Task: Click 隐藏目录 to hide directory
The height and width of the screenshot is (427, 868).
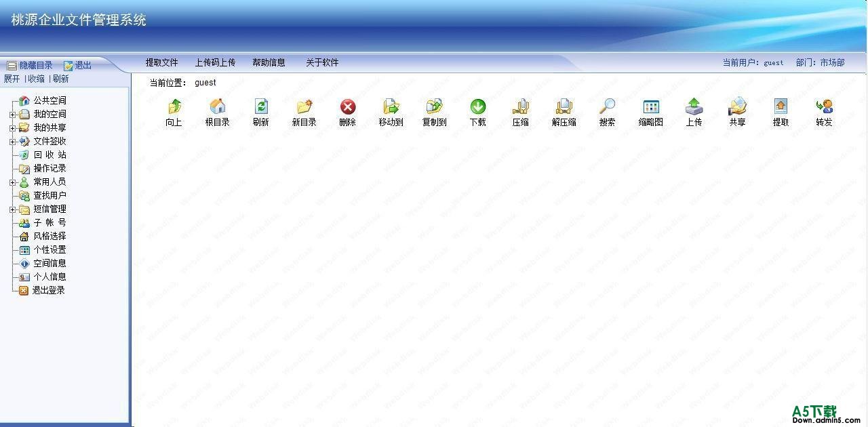Action: click(x=36, y=65)
